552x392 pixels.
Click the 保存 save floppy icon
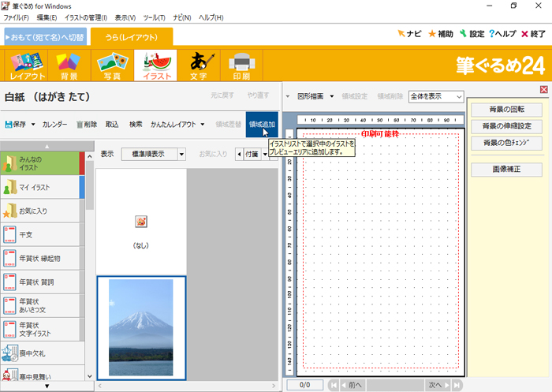[9, 125]
